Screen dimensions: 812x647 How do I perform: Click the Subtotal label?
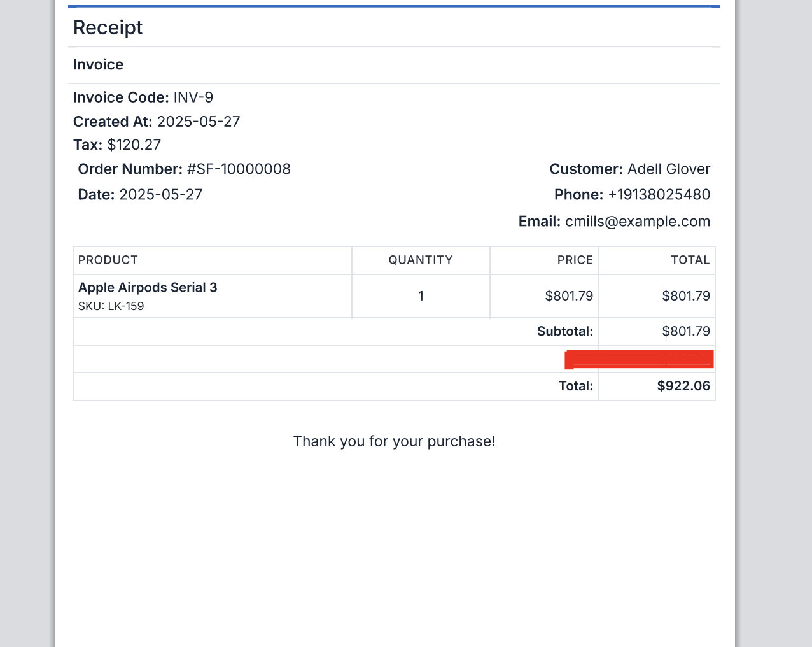click(x=564, y=331)
